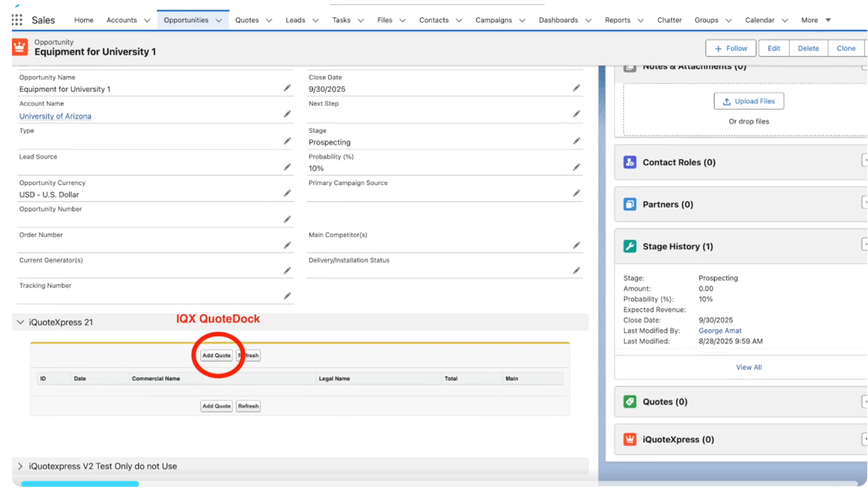Open the Quotes tab dropdown chevron

coord(269,20)
